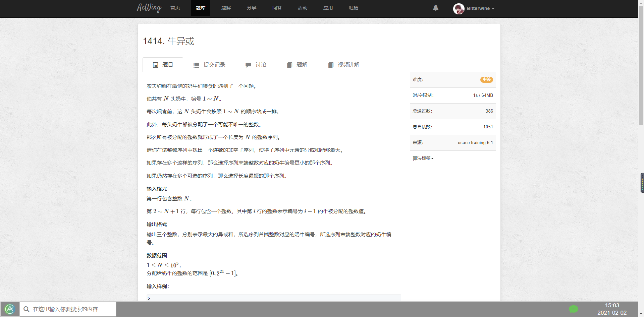Click the speech bubble icon beside 讨论

[248, 65]
